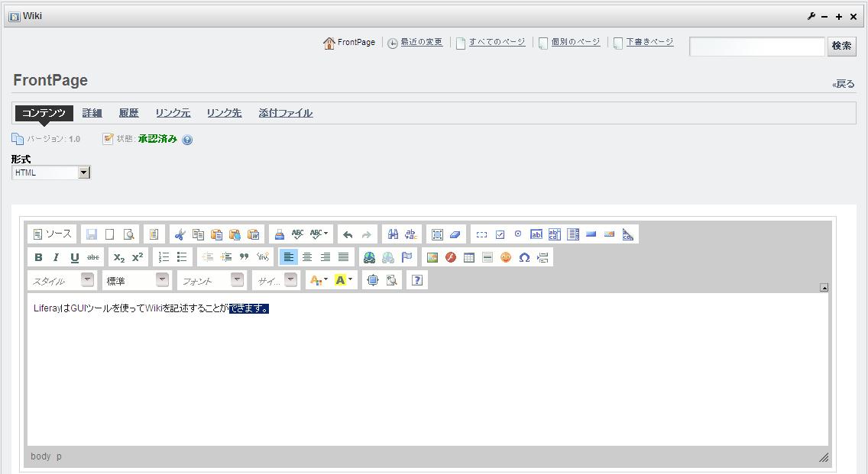Click the 検索 search button

coord(841,46)
